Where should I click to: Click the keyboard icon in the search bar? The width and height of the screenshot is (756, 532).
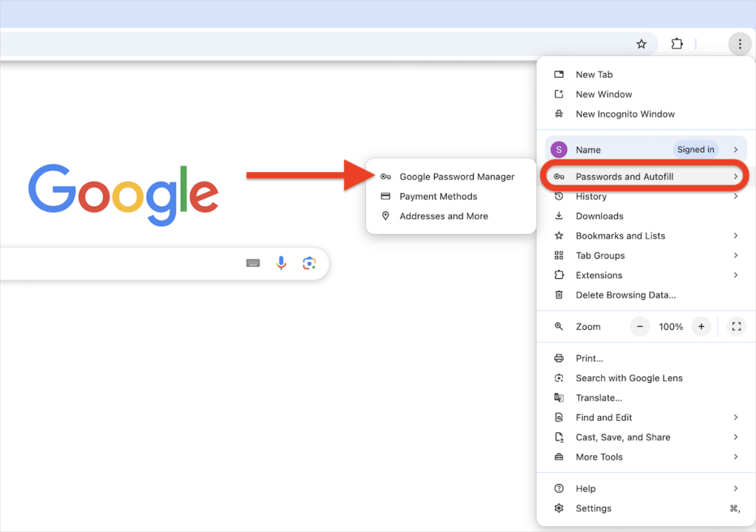[253, 263]
